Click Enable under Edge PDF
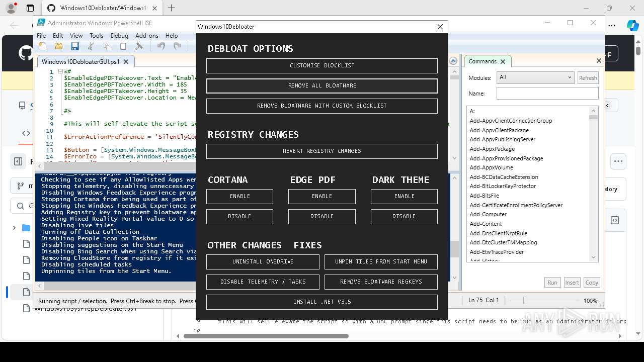This screenshot has width=644, height=362. (322, 197)
